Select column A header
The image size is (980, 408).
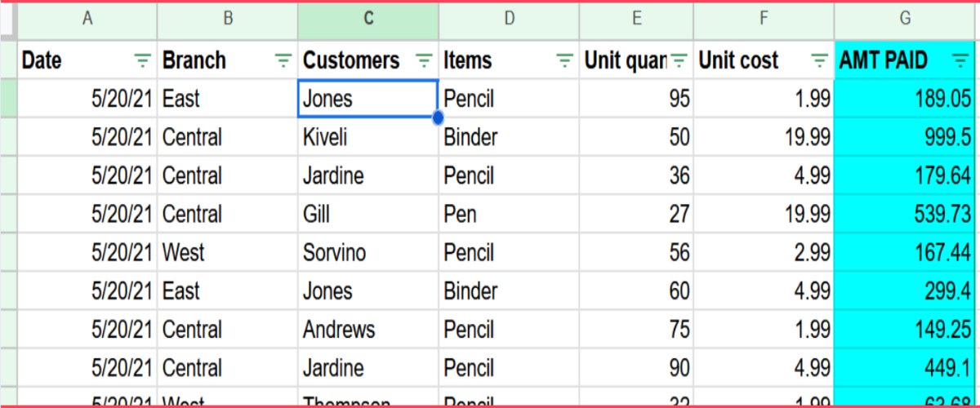87,18
